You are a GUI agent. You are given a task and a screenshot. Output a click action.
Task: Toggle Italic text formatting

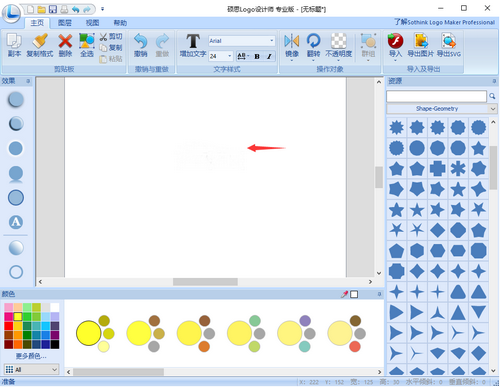click(269, 56)
